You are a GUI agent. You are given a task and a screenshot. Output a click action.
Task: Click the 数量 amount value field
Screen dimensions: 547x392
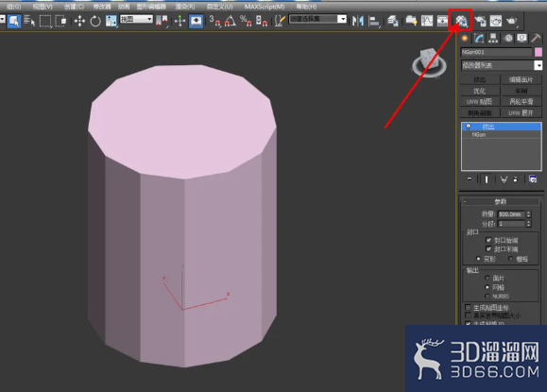pyautogui.click(x=511, y=214)
